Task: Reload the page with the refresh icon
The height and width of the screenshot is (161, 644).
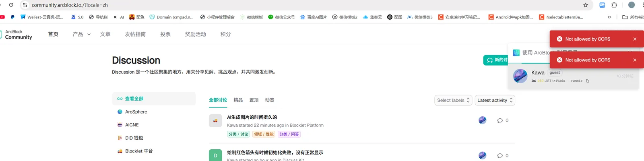Action: point(11,5)
